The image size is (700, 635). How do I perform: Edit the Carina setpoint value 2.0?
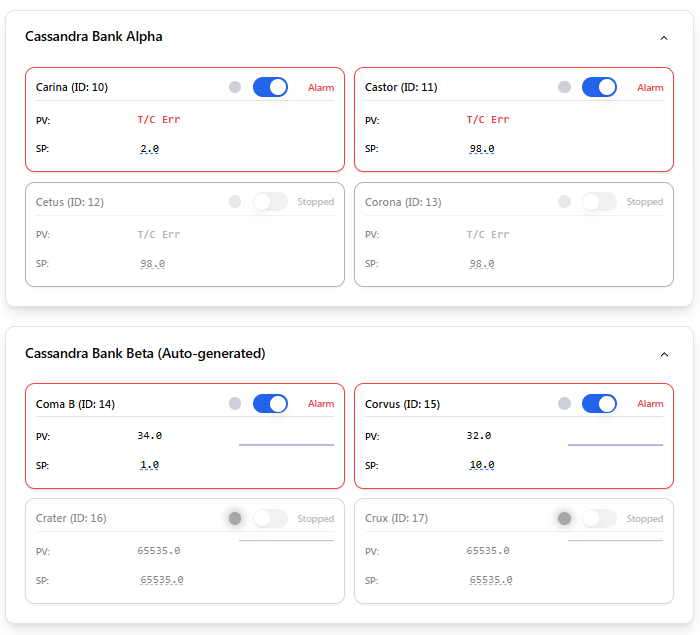[x=150, y=149]
